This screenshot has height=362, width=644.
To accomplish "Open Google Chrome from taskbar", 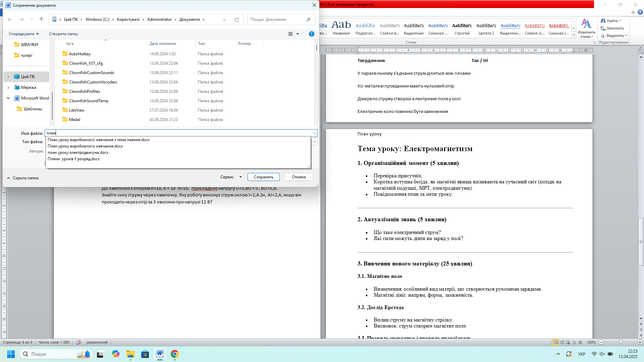I will [x=174, y=354].
